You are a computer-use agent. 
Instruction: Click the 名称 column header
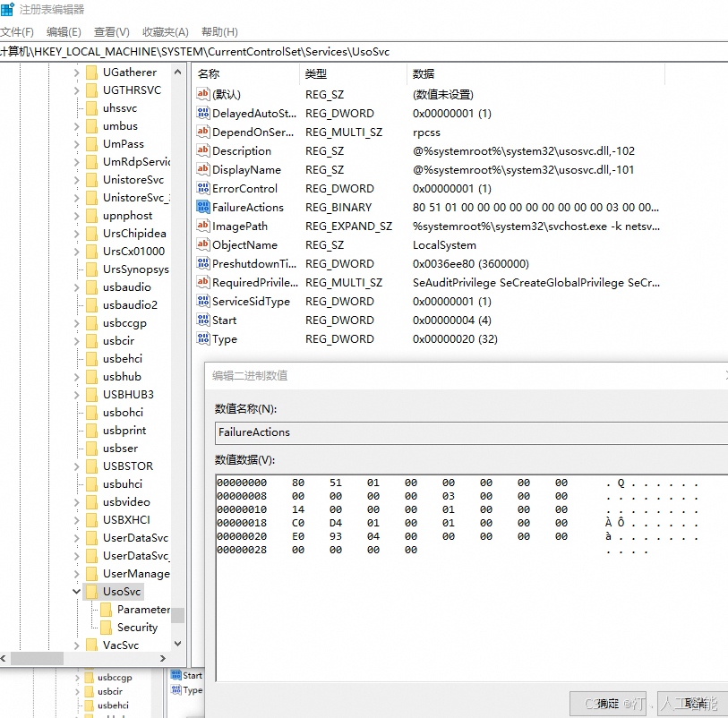click(x=246, y=73)
